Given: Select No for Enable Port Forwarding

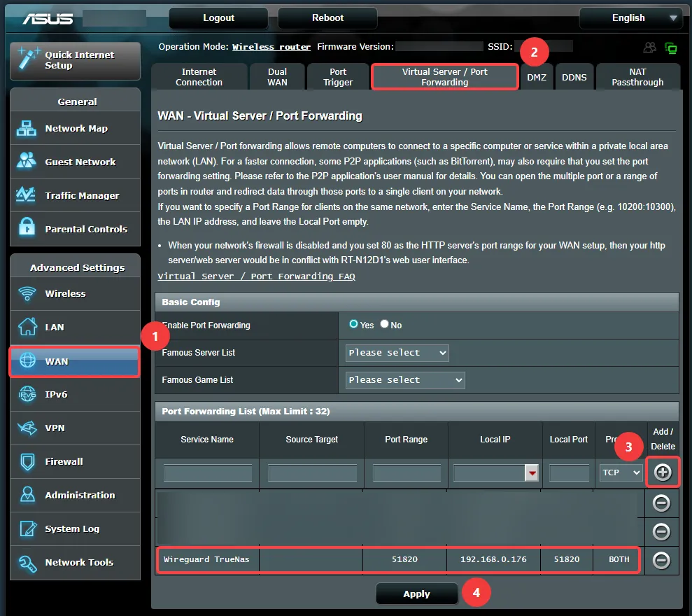Looking at the screenshot, I should 384,324.
